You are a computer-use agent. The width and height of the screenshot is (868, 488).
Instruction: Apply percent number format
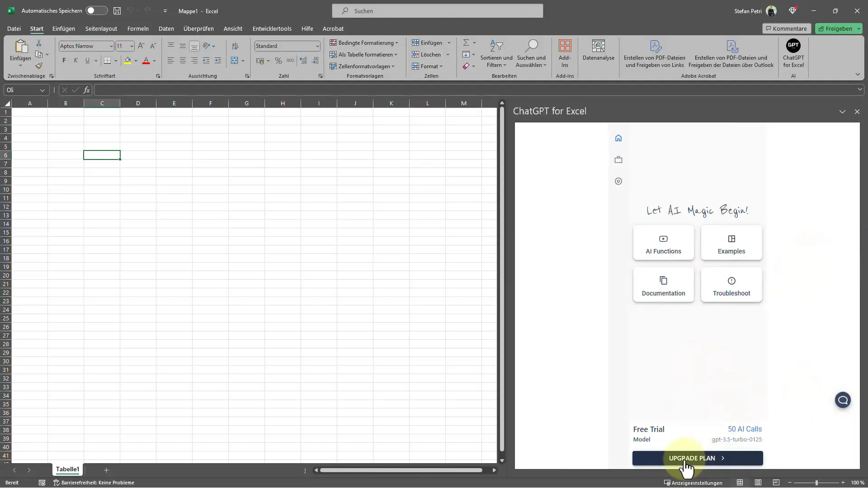278,61
